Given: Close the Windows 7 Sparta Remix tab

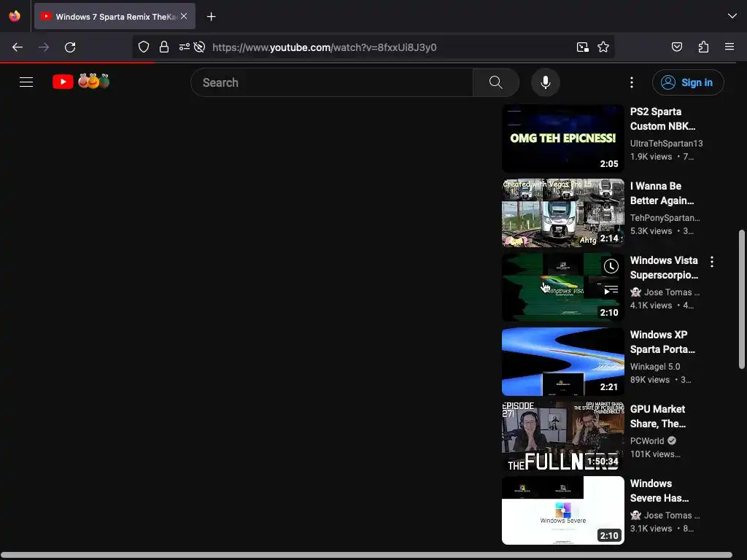Looking at the screenshot, I should pos(184,16).
